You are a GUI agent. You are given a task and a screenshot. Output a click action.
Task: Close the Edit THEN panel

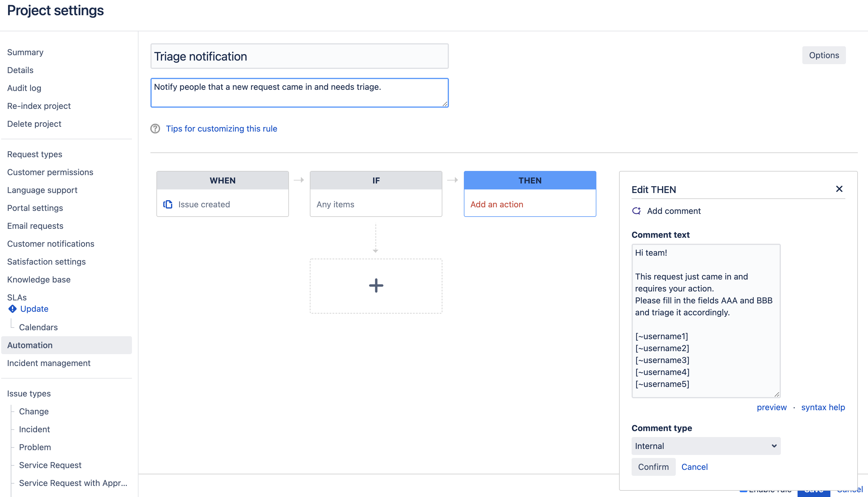[x=839, y=189]
